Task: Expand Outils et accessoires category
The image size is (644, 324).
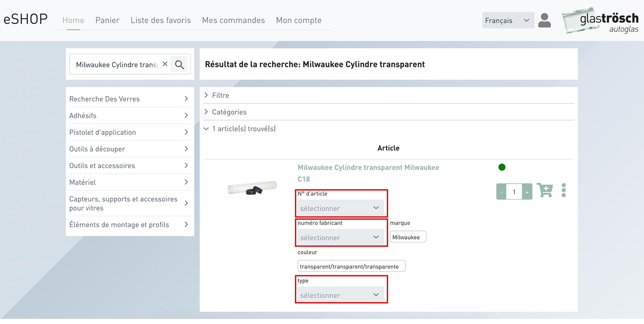Action: click(x=129, y=166)
